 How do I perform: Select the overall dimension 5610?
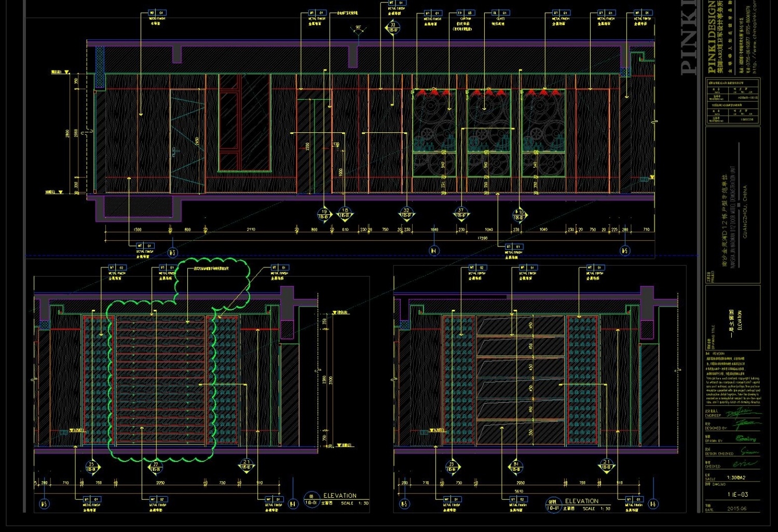(519, 491)
